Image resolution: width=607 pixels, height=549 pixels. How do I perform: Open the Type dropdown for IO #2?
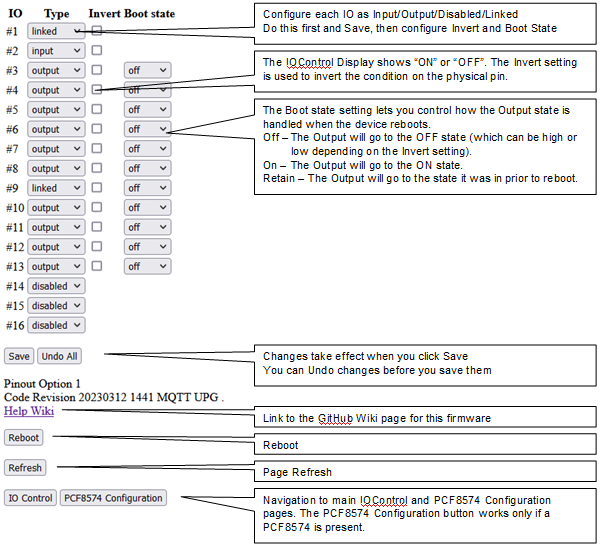coord(56,51)
